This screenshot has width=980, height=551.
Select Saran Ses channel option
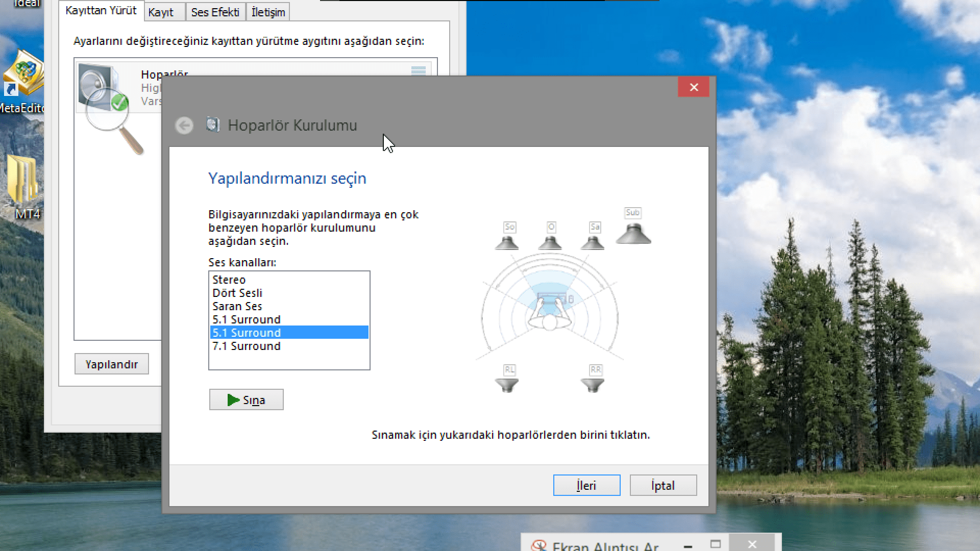[x=237, y=306]
